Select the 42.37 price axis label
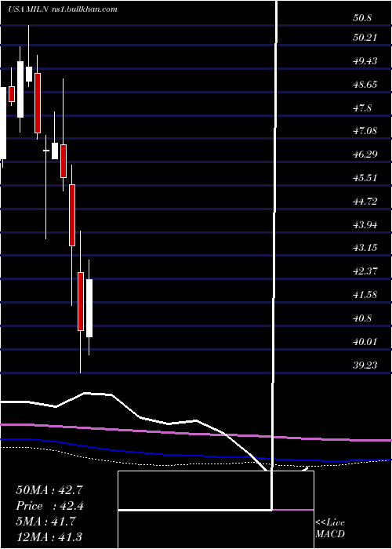 click(365, 271)
